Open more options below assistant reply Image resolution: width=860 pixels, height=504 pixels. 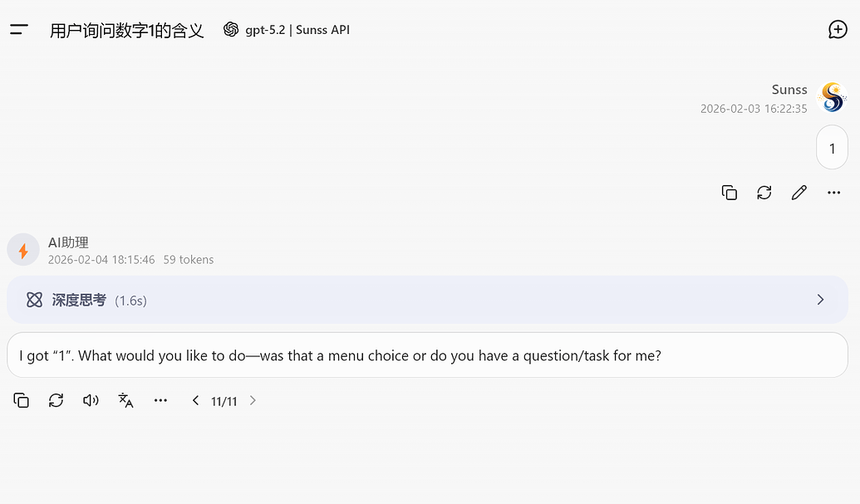[x=160, y=400]
